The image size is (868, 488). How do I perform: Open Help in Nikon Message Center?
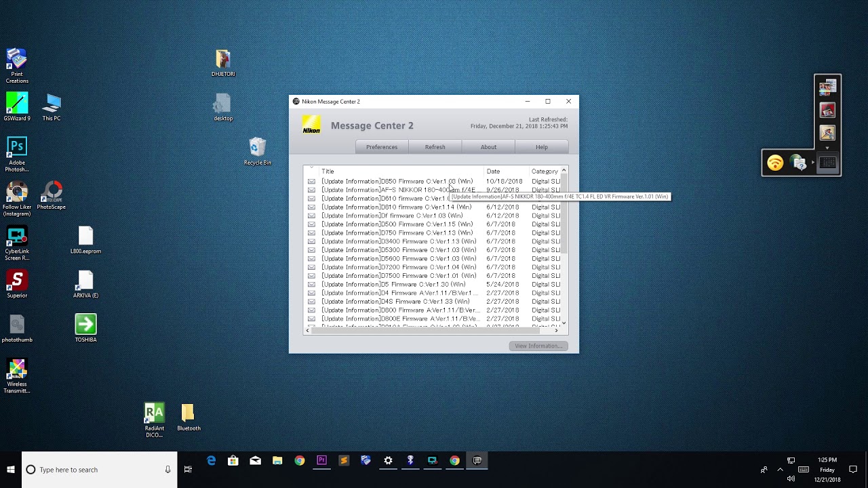pyautogui.click(x=541, y=147)
